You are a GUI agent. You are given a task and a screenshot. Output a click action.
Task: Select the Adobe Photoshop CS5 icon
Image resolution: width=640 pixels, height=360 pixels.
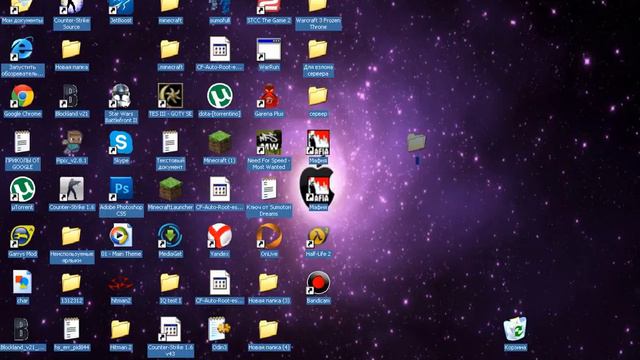pyautogui.click(x=121, y=189)
